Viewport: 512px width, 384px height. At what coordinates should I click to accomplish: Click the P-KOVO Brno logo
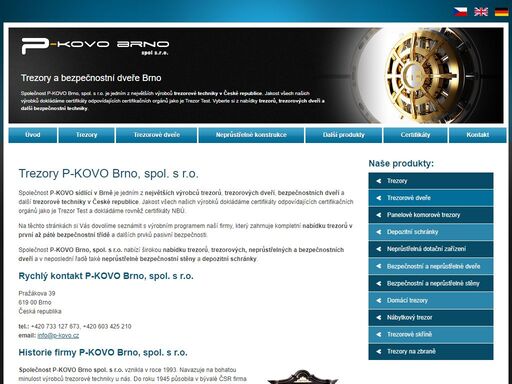coord(95,46)
